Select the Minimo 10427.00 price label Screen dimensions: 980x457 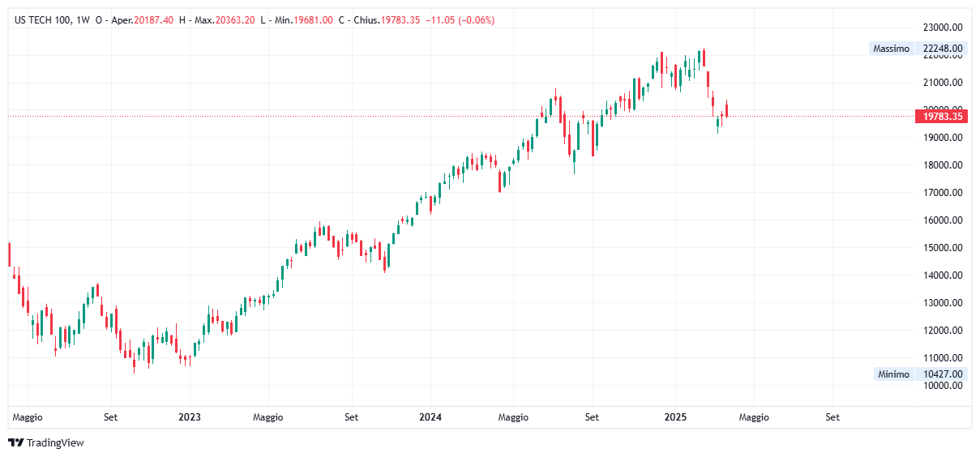[x=919, y=374]
